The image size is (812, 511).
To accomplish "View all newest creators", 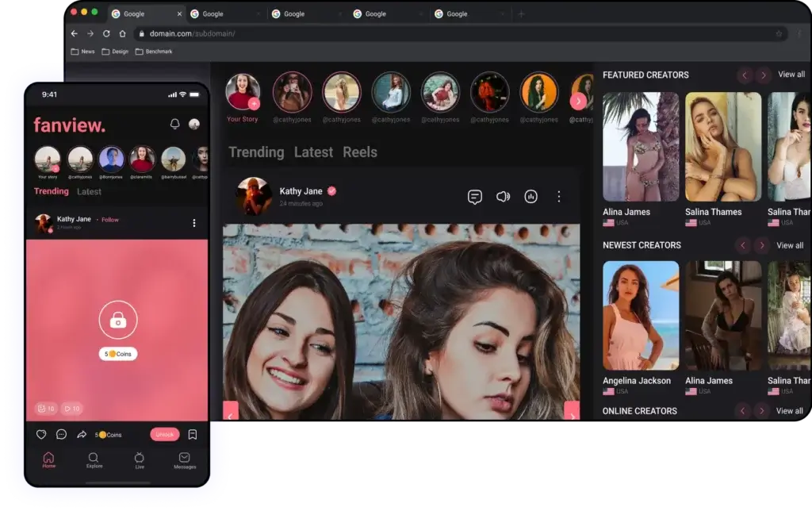I will coord(790,245).
